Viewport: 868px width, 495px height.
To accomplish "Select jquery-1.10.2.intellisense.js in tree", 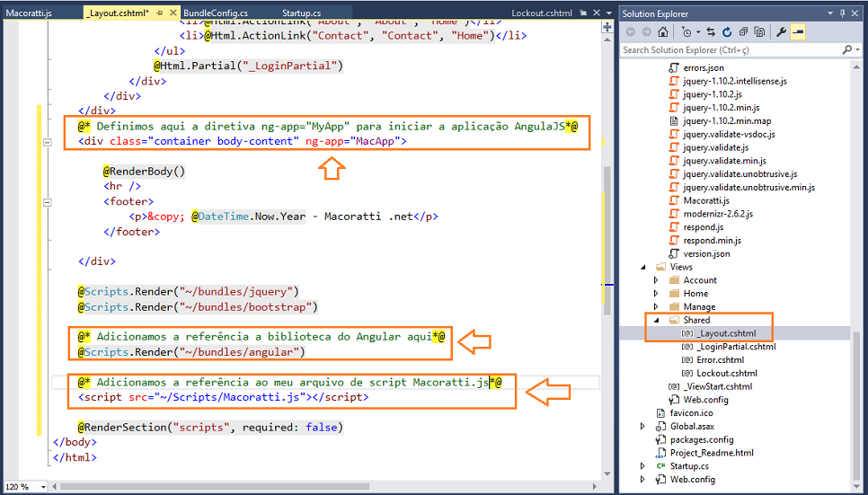I will pyautogui.click(x=735, y=81).
